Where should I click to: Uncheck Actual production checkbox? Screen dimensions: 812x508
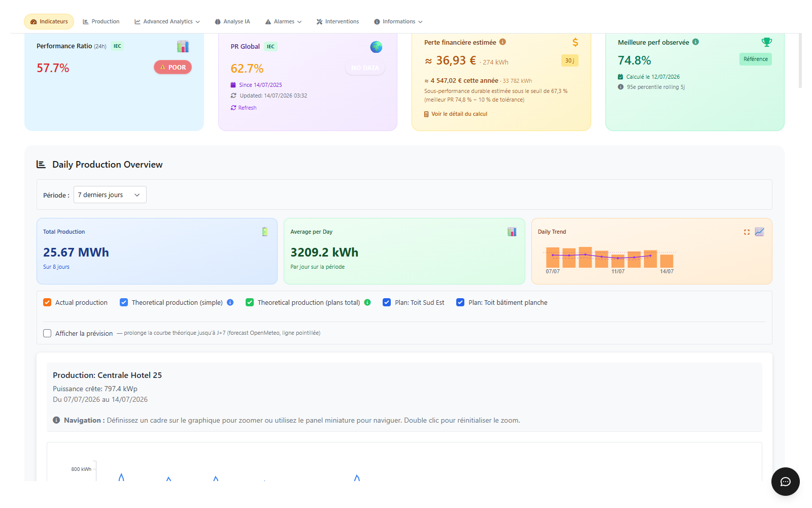[x=47, y=302]
